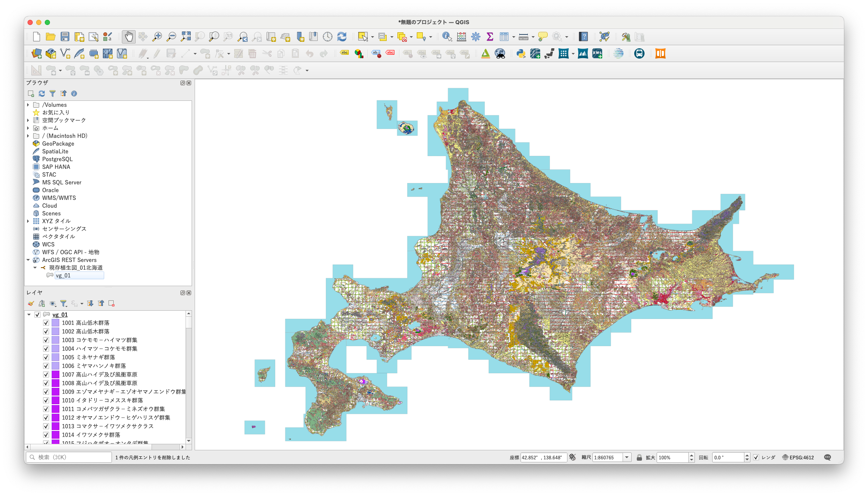Uncheck the 1007 高山ハイデ及び風衝草原 legend checkbox

[46, 374]
